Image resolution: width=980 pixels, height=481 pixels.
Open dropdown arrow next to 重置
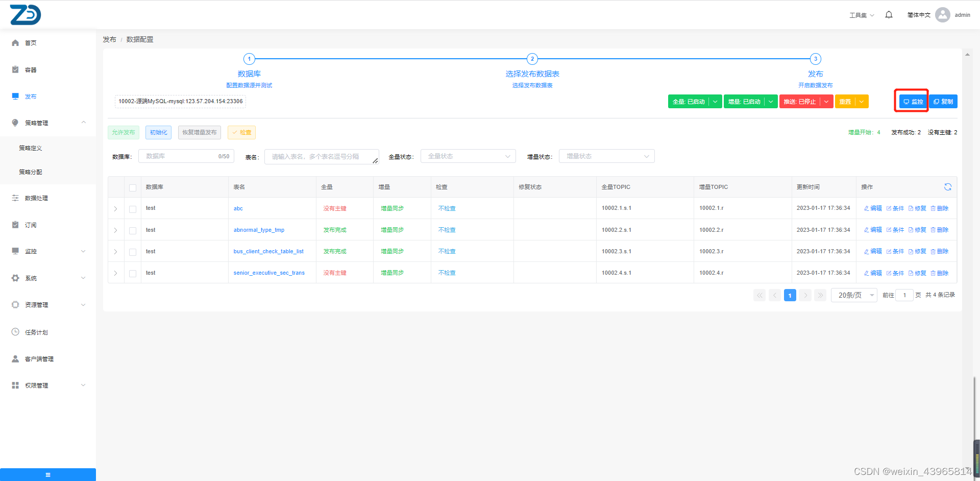point(862,102)
